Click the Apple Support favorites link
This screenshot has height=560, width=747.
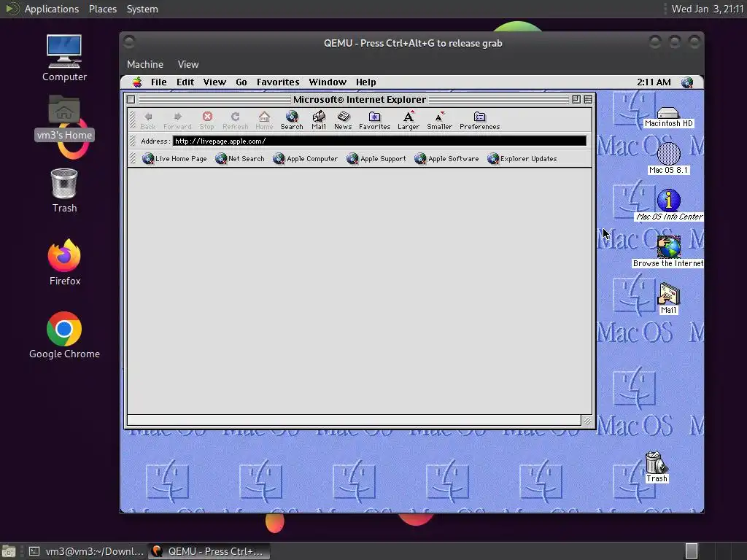tap(376, 158)
